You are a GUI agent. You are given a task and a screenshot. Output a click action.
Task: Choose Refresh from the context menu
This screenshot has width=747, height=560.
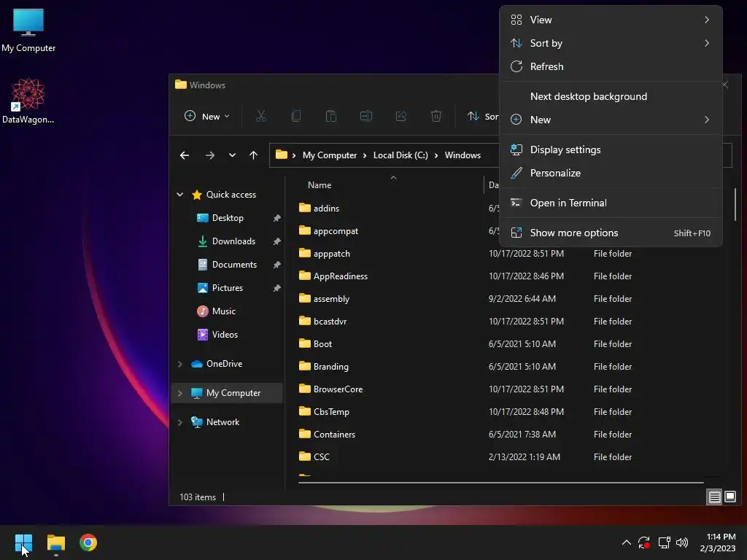coord(611,66)
